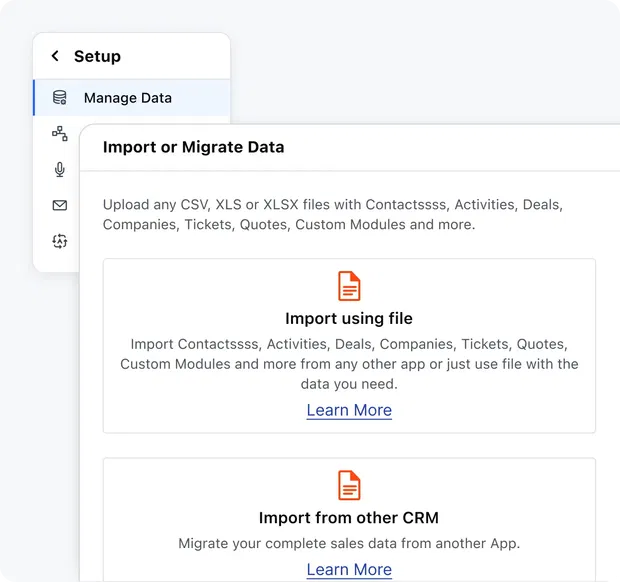Click the Import or Migrate Data panel title
The height and width of the screenshot is (582, 620).
[x=194, y=147]
